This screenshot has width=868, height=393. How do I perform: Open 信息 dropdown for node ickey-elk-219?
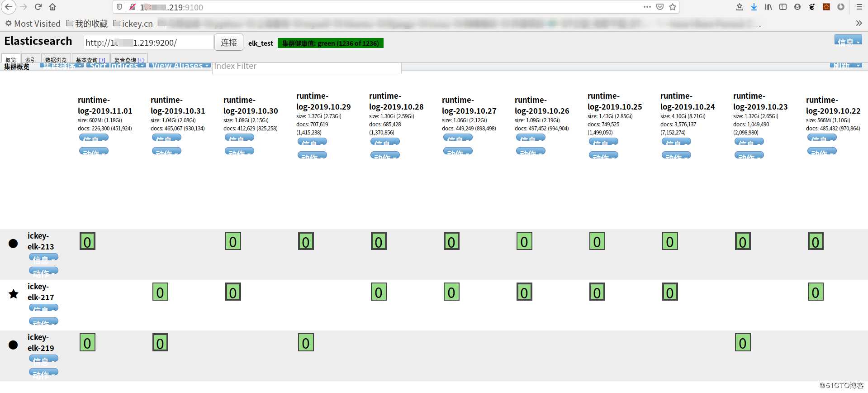tap(43, 359)
